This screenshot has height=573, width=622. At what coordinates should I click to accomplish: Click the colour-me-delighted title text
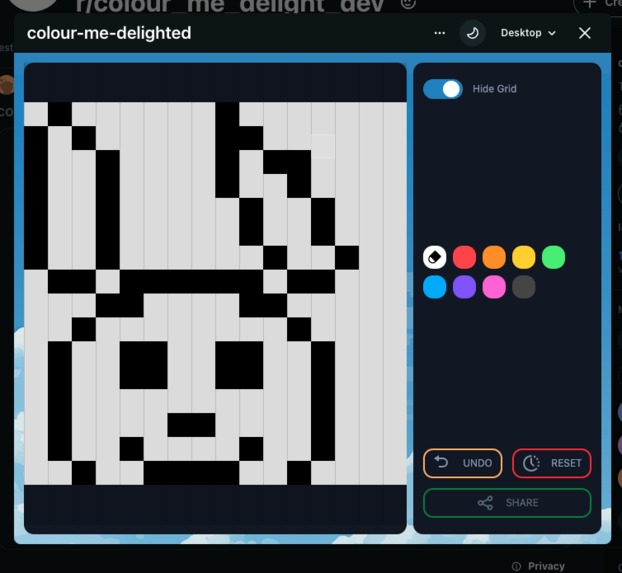point(109,33)
